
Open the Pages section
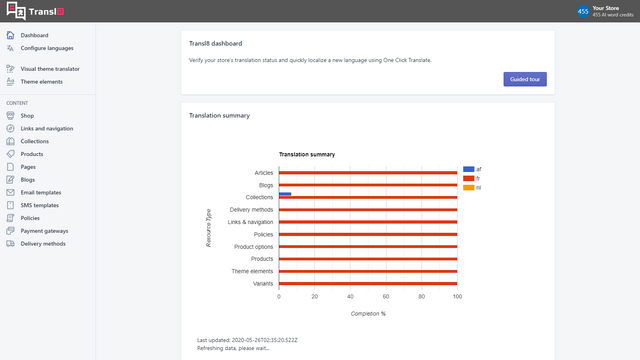tap(28, 167)
